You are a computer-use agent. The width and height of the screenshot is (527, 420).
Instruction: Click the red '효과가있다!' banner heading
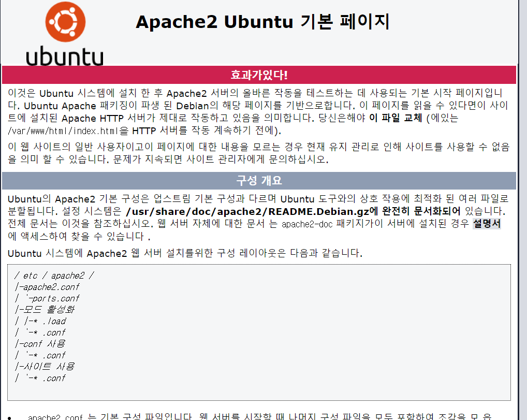coord(259,75)
